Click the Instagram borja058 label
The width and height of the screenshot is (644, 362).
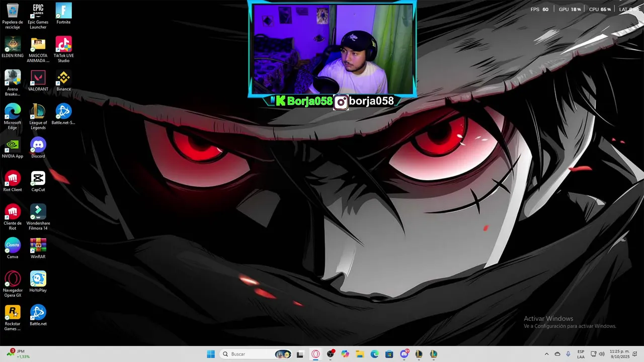tap(364, 102)
